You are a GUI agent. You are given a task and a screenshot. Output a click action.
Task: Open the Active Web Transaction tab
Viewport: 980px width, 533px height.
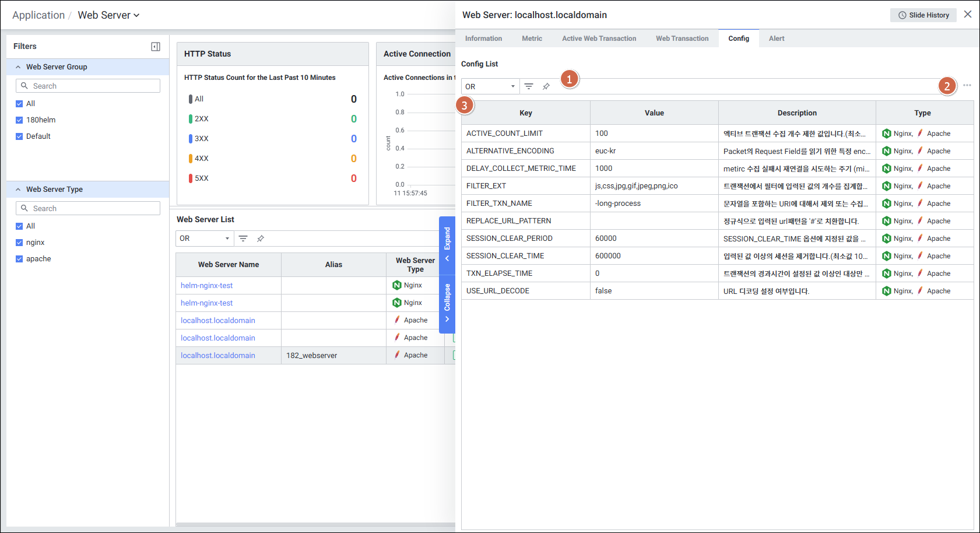(599, 38)
